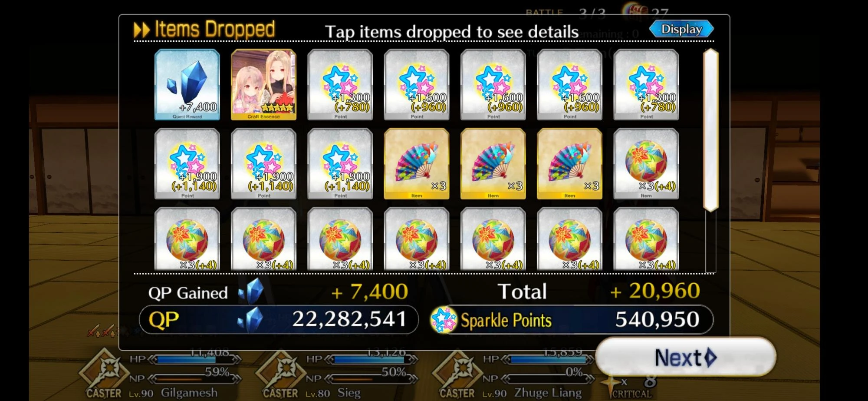Tap the first +1,900 (+1,140) Point item
This screenshot has height=401, width=868.
187,164
